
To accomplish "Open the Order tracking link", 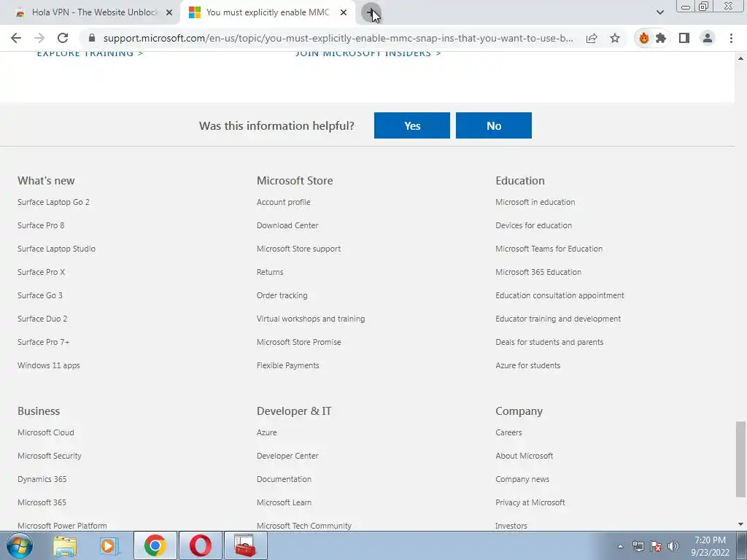I will pos(282,295).
